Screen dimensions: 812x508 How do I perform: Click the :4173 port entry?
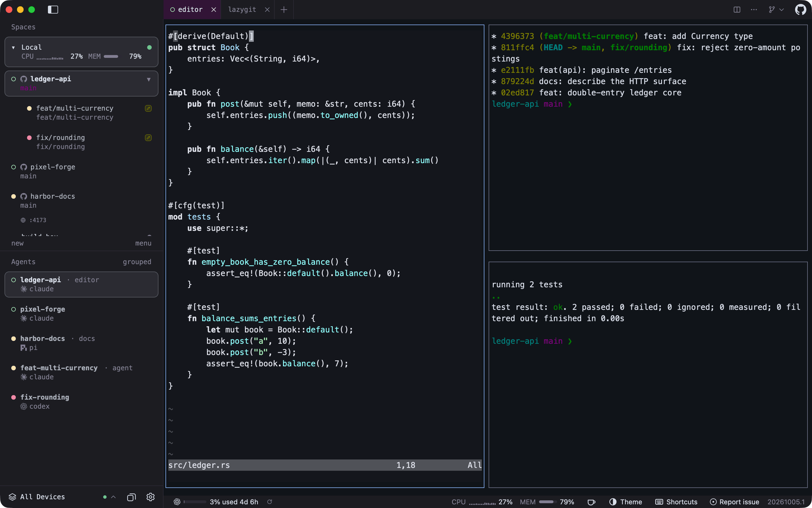click(x=34, y=220)
